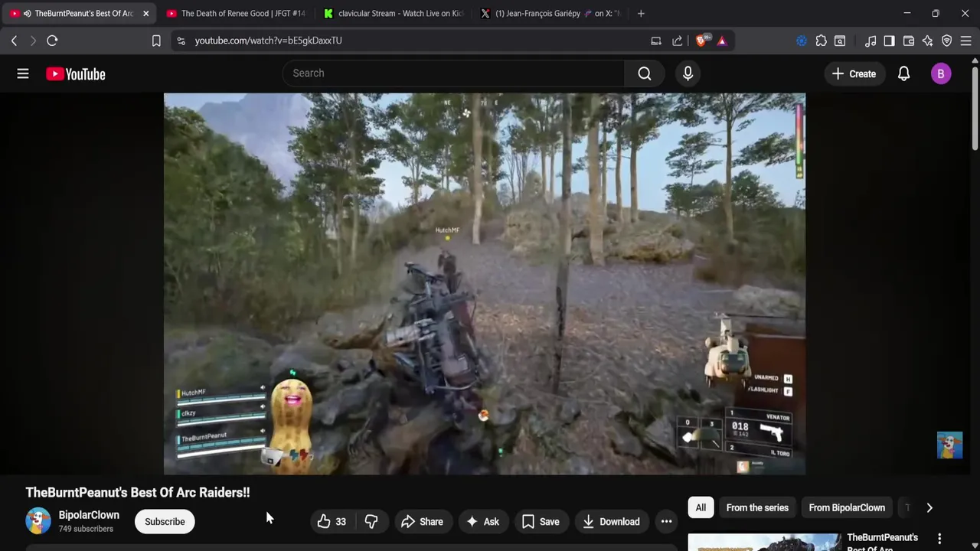Open BipolarClown channel avatar
This screenshot has width=980, height=551.
click(x=38, y=521)
